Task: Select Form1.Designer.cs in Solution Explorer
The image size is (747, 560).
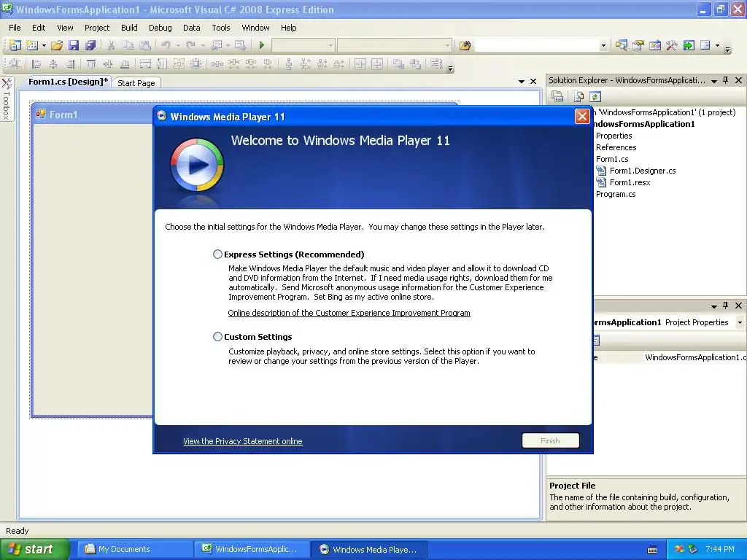Action: (642, 171)
